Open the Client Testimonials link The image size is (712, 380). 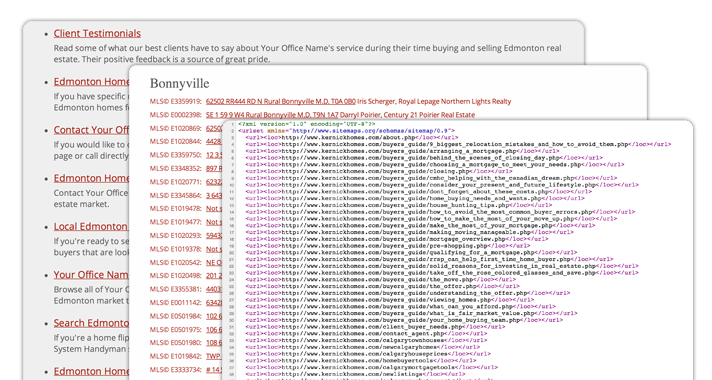(97, 33)
